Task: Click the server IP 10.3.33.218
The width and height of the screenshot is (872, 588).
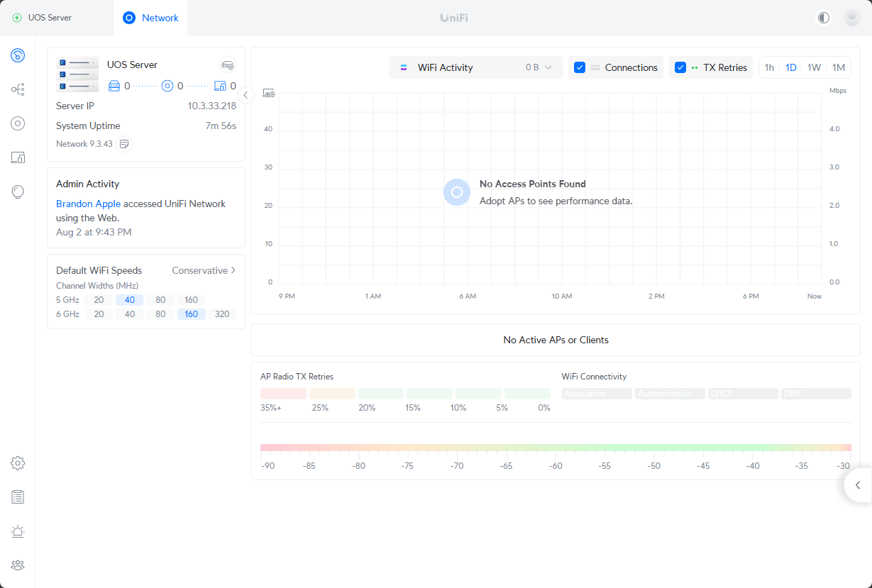Action: (x=211, y=106)
